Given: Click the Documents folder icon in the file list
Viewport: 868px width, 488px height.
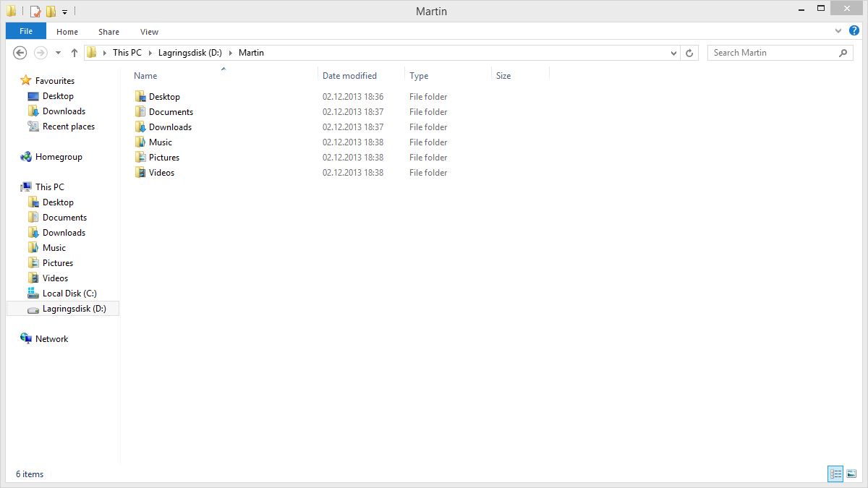Looking at the screenshot, I should pos(140,111).
